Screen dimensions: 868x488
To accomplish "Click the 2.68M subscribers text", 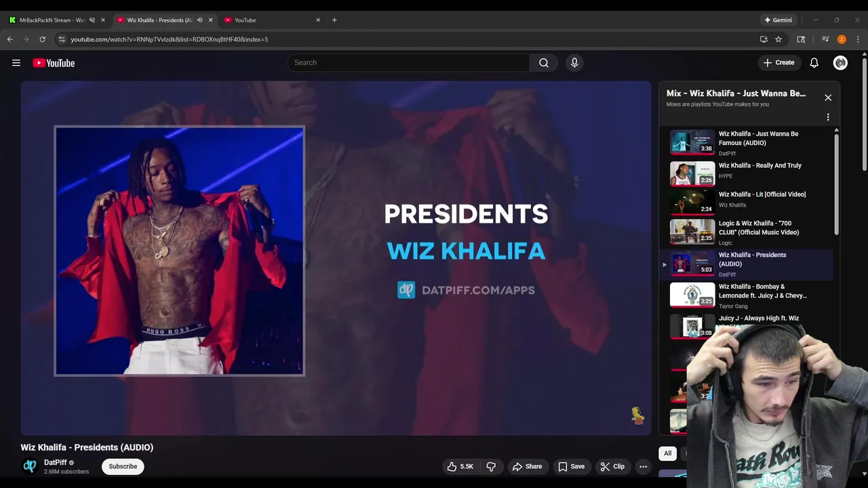I will click(x=66, y=472).
